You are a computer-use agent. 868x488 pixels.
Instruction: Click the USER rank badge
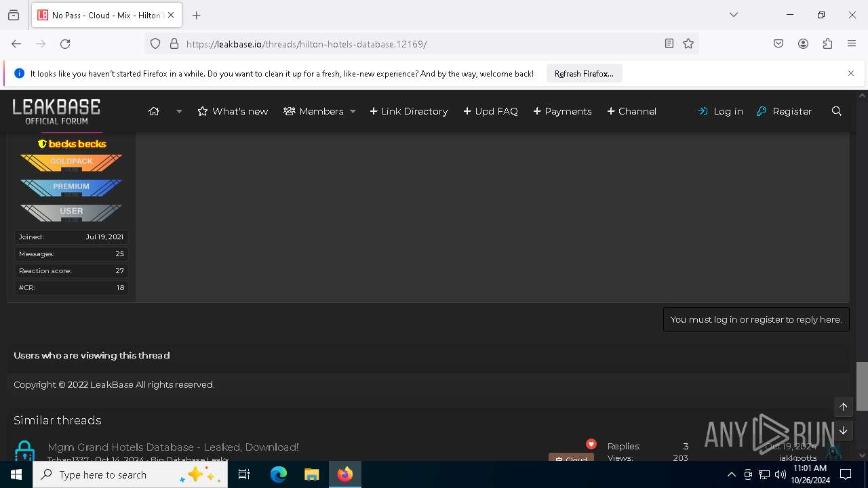71,213
